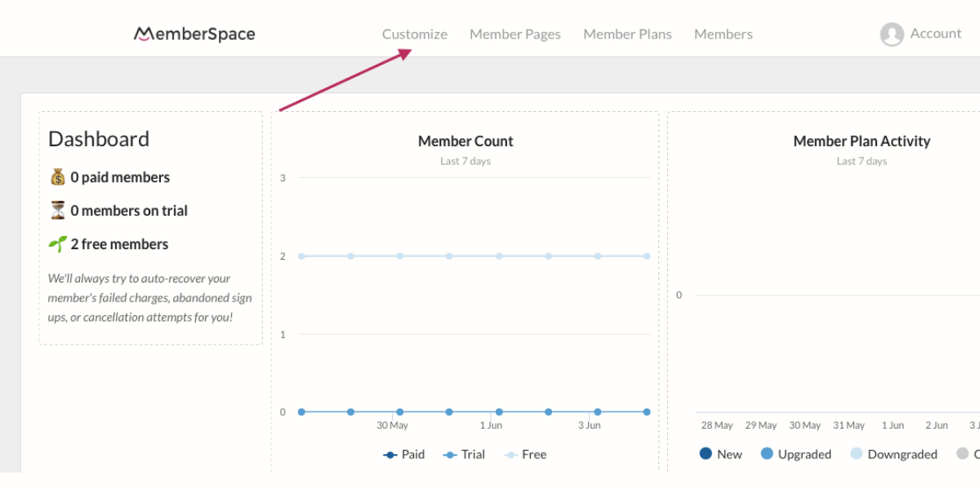Toggle the Paid series in legend
Viewport: 980px width, 490px height.
[x=404, y=455]
